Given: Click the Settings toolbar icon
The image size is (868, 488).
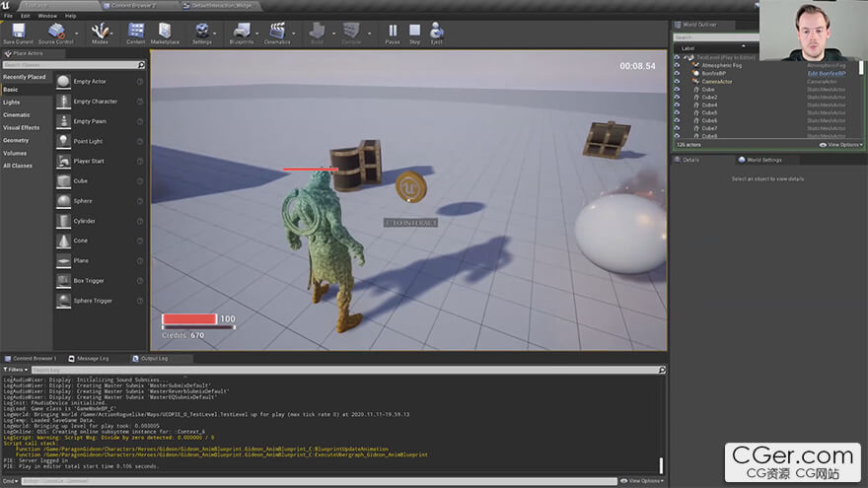Looking at the screenshot, I should (202, 31).
